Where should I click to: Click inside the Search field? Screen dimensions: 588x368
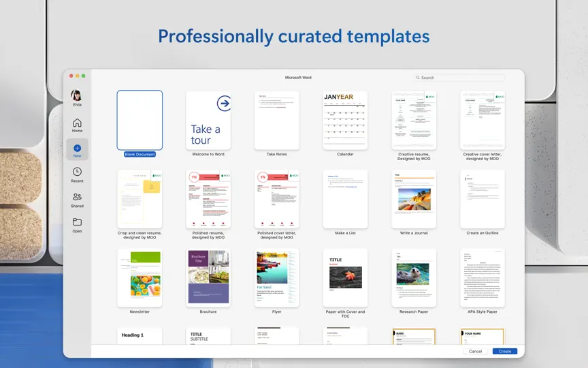[x=459, y=78]
